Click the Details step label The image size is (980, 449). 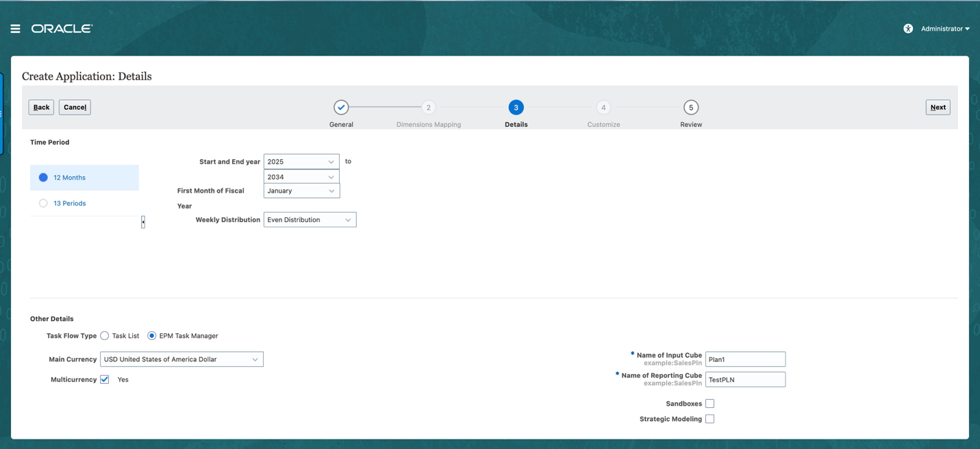[516, 125]
